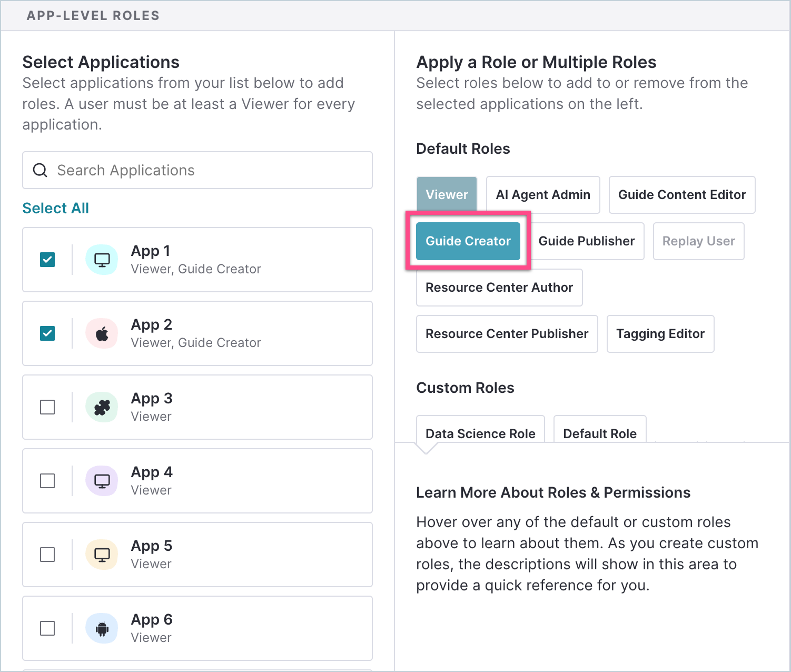Screen dimensions: 791x672
Task: Click App 5 monitor icon
Action: pyautogui.click(x=102, y=555)
